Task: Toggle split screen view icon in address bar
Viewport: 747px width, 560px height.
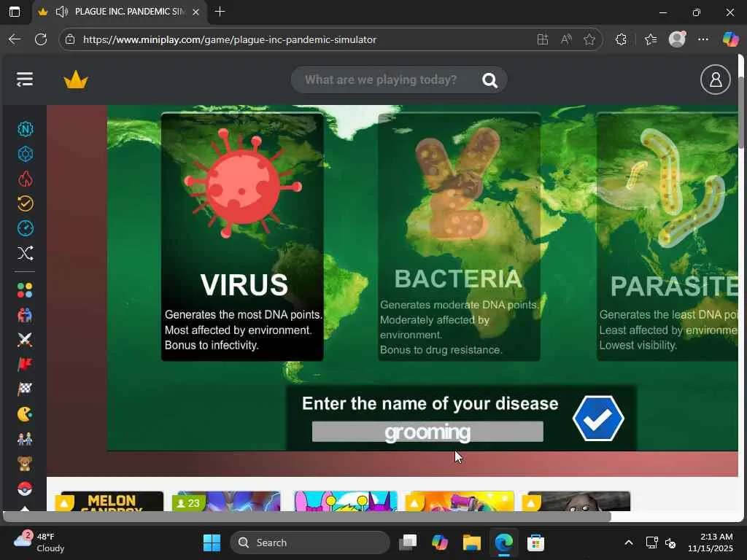Action: click(542, 39)
